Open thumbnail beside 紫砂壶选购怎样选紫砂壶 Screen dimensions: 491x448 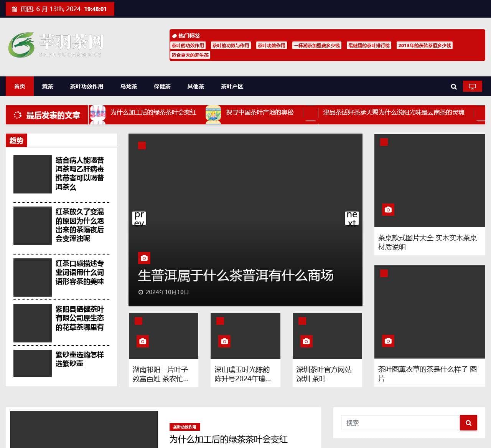click(x=33, y=363)
